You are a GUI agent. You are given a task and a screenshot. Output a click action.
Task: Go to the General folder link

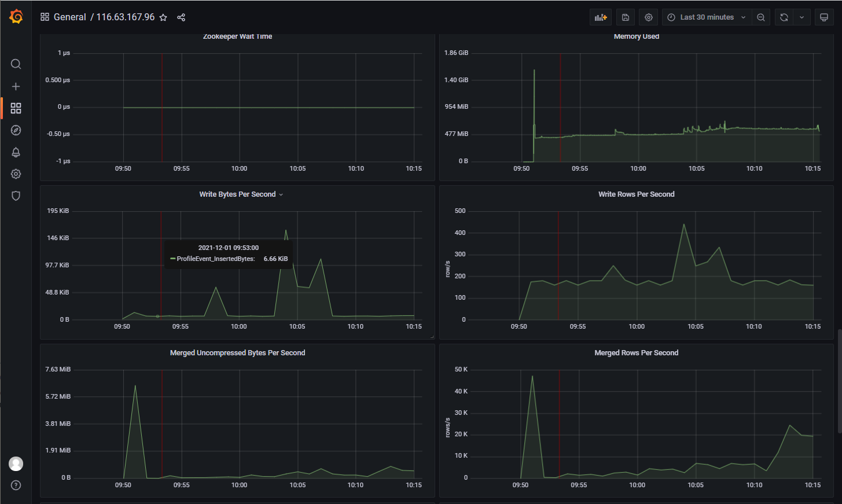(70, 17)
